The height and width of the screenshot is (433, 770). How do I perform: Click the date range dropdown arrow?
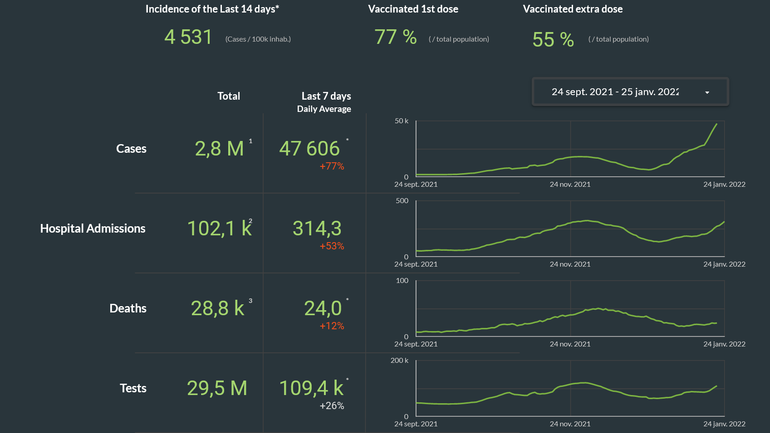click(x=707, y=92)
